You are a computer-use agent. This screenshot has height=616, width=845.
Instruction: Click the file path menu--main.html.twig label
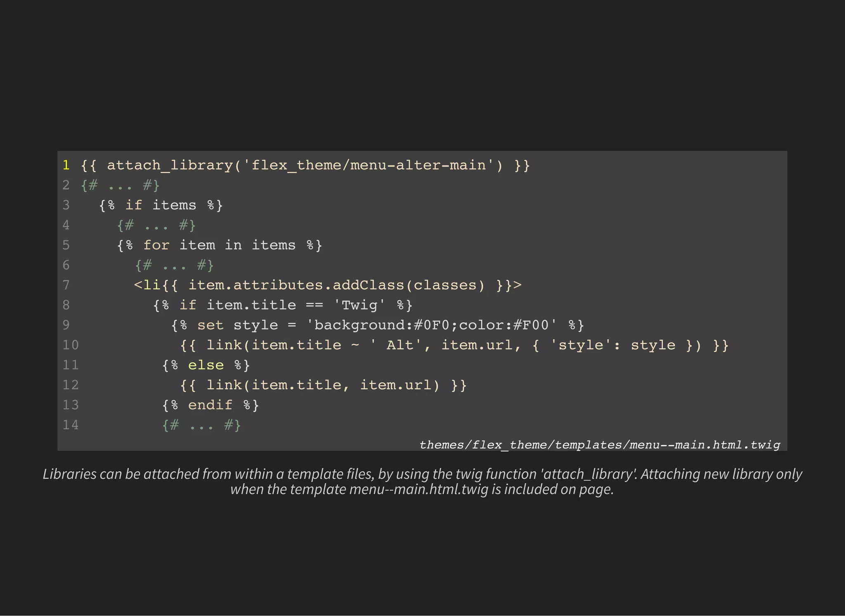pos(600,445)
